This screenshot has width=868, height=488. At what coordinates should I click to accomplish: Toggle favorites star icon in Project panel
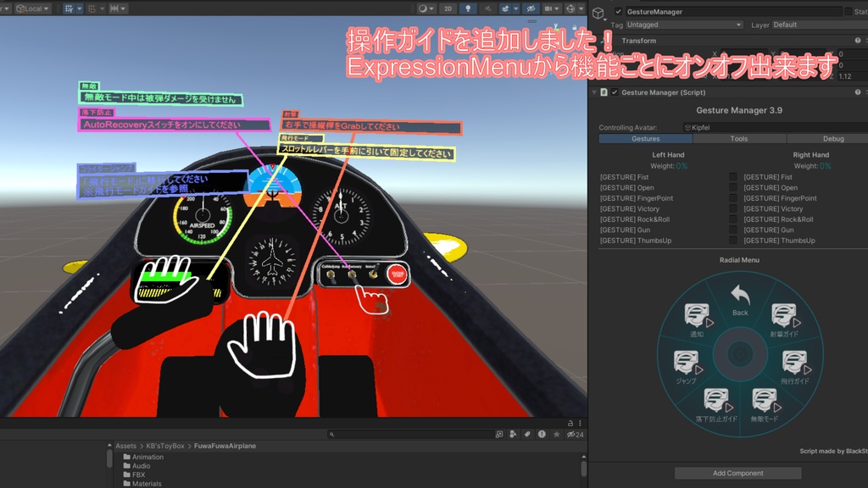(x=556, y=435)
